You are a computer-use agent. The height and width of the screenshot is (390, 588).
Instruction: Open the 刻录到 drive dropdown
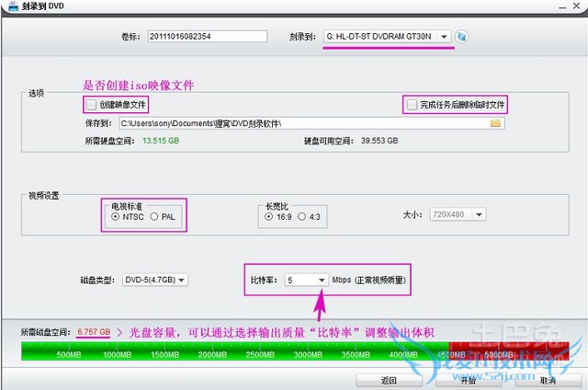tap(387, 37)
